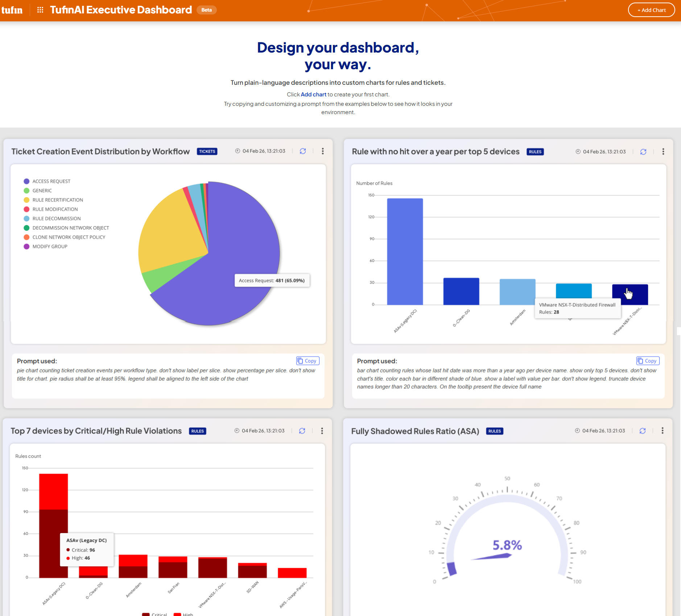681x616 pixels.
Task: Toggle RULE DECOMMISSION legend color dot
Action: pyautogui.click(x=26, y=219)
